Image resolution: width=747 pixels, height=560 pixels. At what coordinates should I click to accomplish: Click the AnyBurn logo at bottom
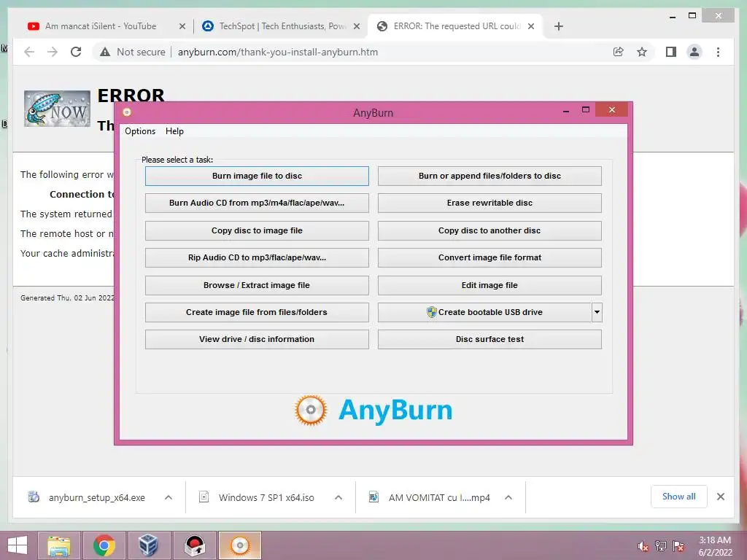pyautogui.click(x=373, y=410)
